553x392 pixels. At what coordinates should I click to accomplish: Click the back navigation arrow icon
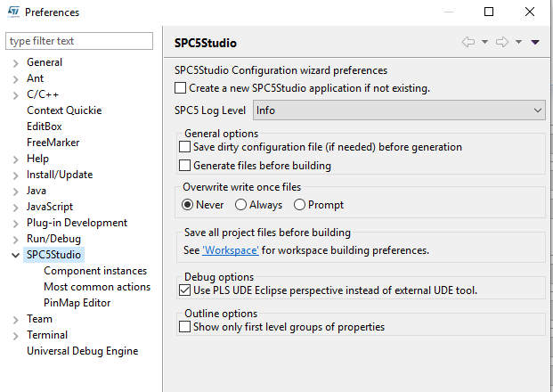(468, 42)
